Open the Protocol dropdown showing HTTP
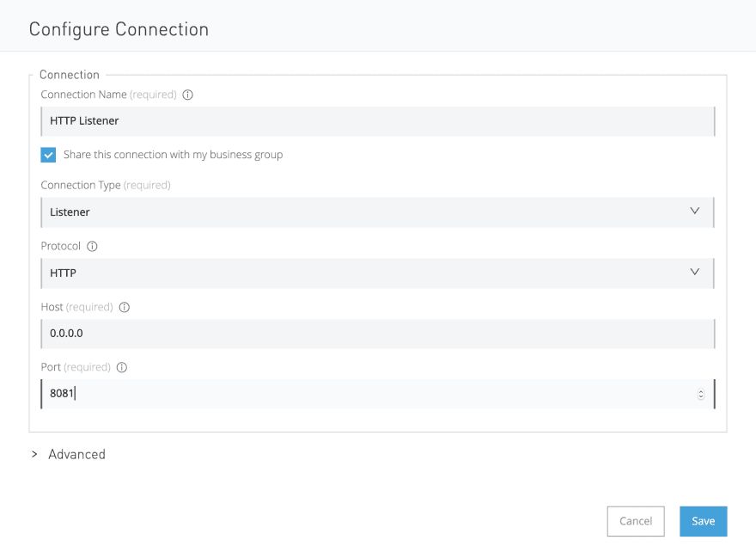The height and width of the screenshot is (546, 756). pos(377,273)
